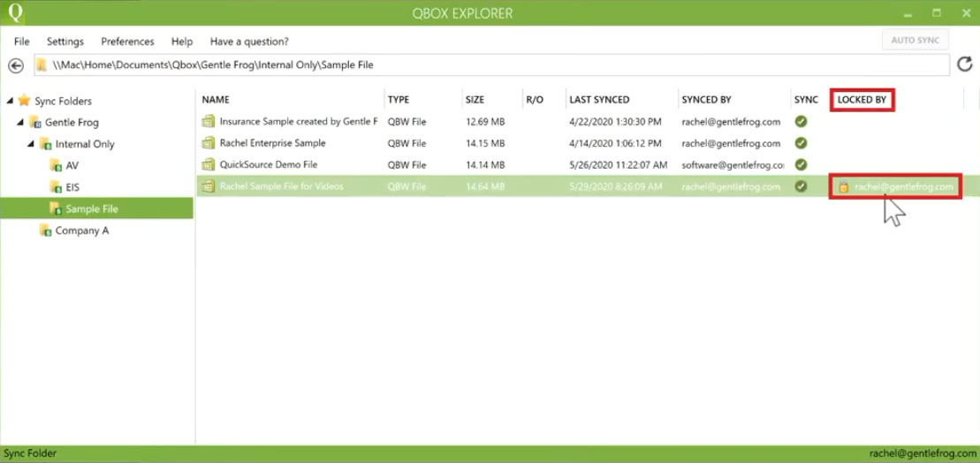Click QBW file icon of Insurance Sample
This screenshot has width=980, height=463.
coord(209,121)
